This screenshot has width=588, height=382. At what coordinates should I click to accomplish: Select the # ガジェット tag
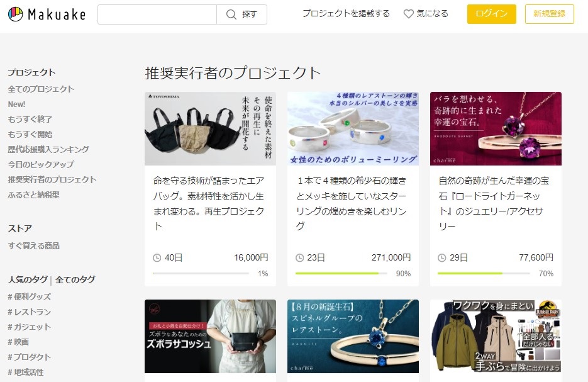(30, 327)
